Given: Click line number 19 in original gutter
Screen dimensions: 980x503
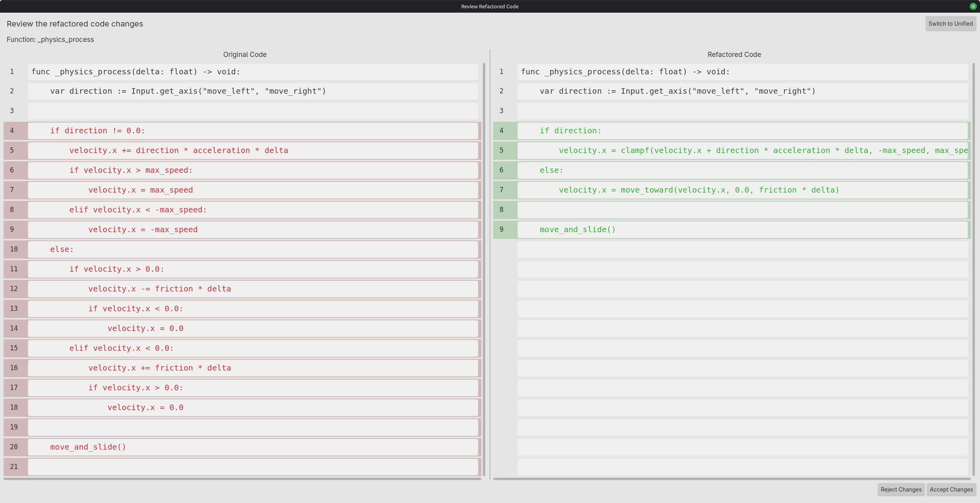Looking at the screenshot, I should (x=14, y=427).
